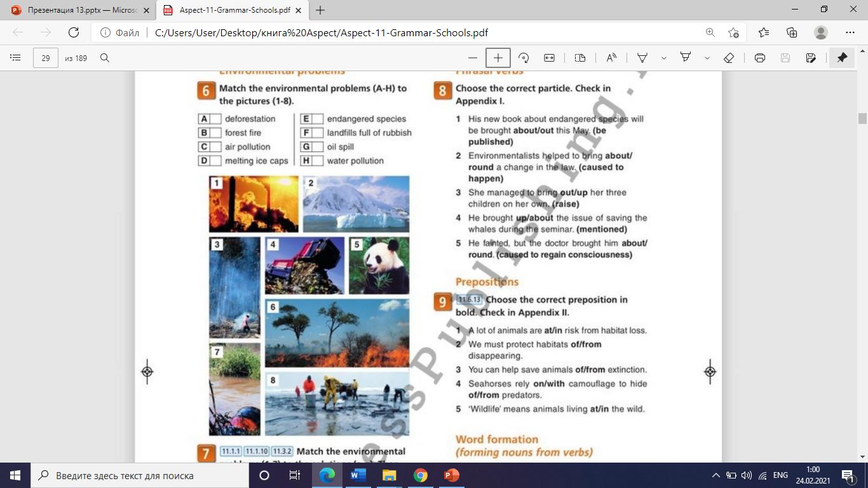Select the Erase tool
The width and height of the screenshot is (868, 488).
click(x=729, y=58)
